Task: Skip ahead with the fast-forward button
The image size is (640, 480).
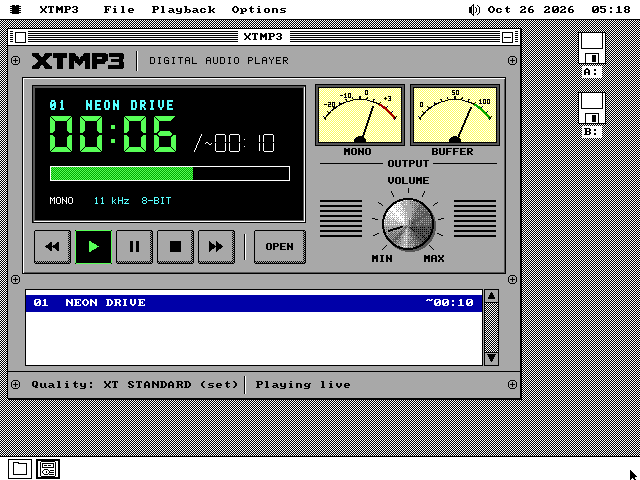Action: (x=216, y=247)
